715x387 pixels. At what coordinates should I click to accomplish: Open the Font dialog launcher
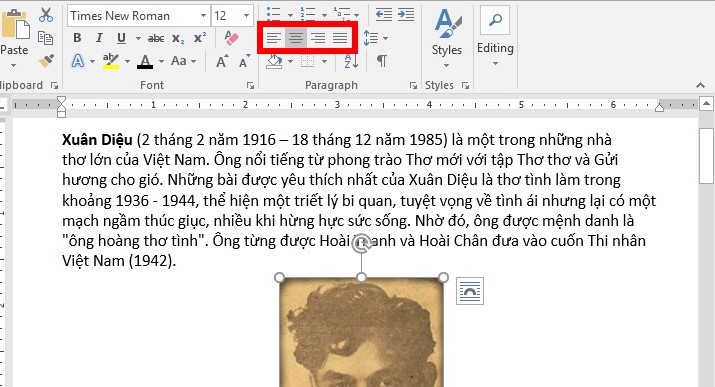tap(250, 85)
